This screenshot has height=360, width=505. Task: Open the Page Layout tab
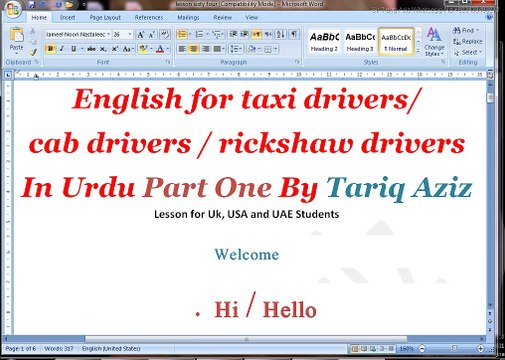click(105, 18)
